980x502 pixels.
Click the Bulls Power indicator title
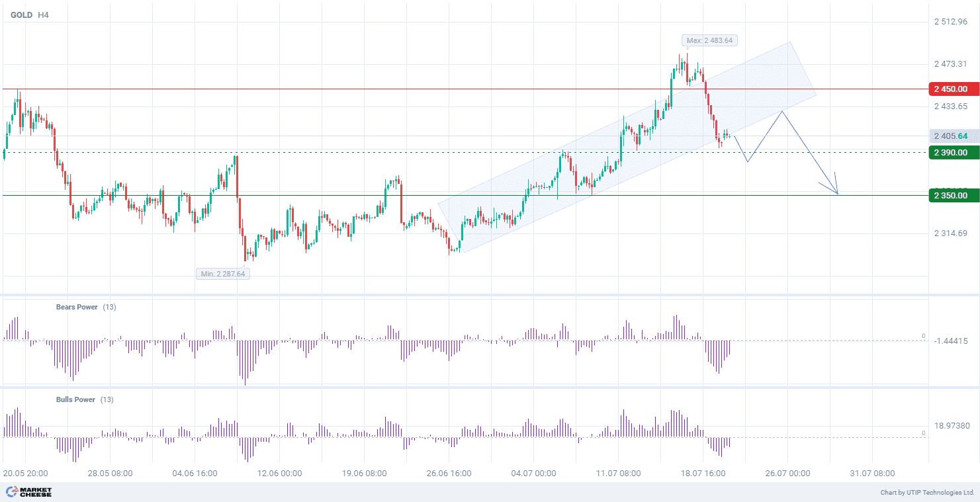(x=75, y=399)
